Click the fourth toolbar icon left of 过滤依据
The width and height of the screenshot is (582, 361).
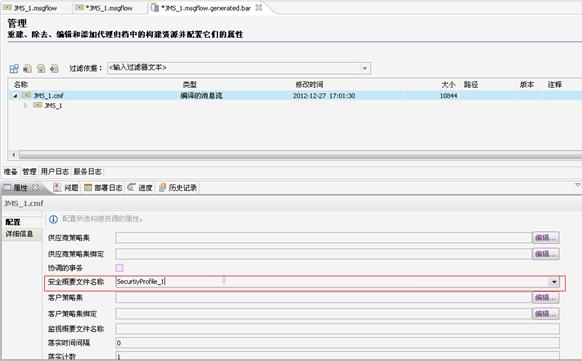click(54, 68)
